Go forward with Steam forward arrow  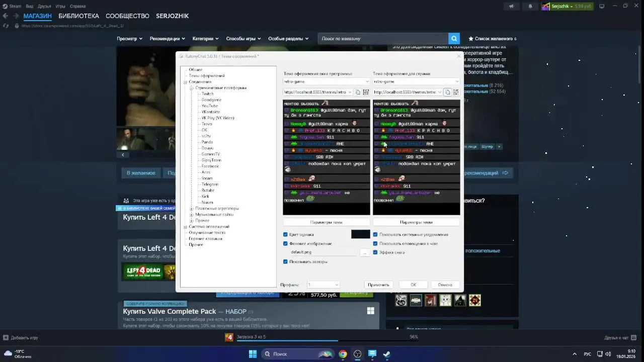(15, 16)
